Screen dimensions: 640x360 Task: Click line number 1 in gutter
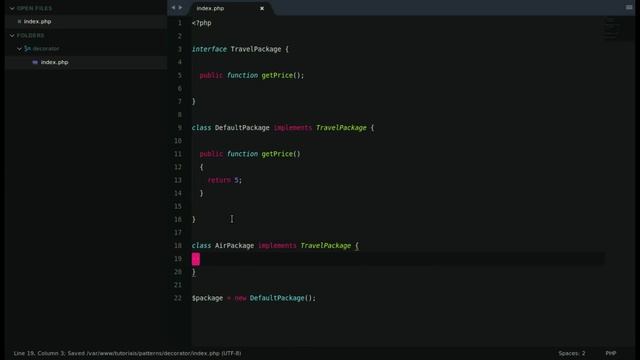tap(180, 23)
